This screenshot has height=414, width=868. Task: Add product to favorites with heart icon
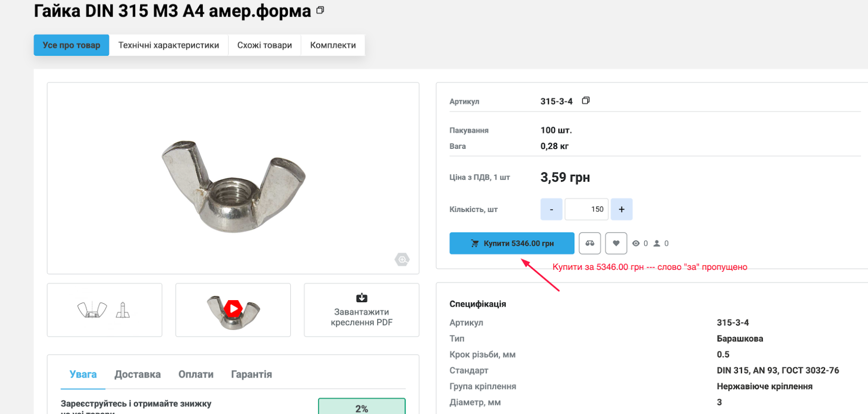[x=616, y=243]
